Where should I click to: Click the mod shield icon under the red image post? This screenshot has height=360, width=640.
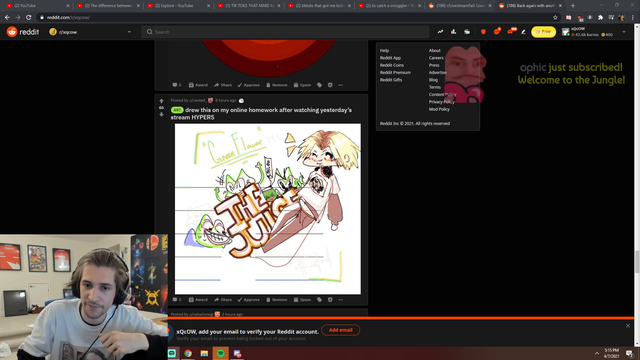[x=330, y=85]
